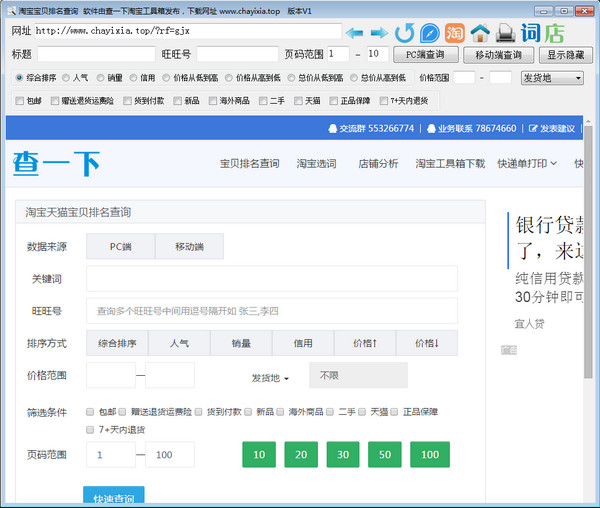Click the 标题 input field
Image resolution: width=600 pixels, height=508 pixels.
coord(96,54)
